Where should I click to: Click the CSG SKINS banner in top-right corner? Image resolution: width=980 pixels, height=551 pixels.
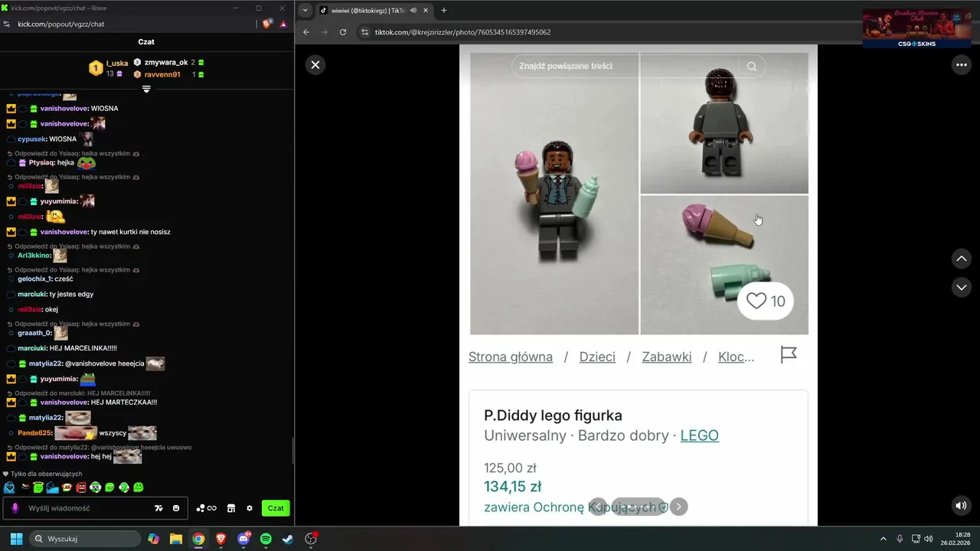(916, 28)
